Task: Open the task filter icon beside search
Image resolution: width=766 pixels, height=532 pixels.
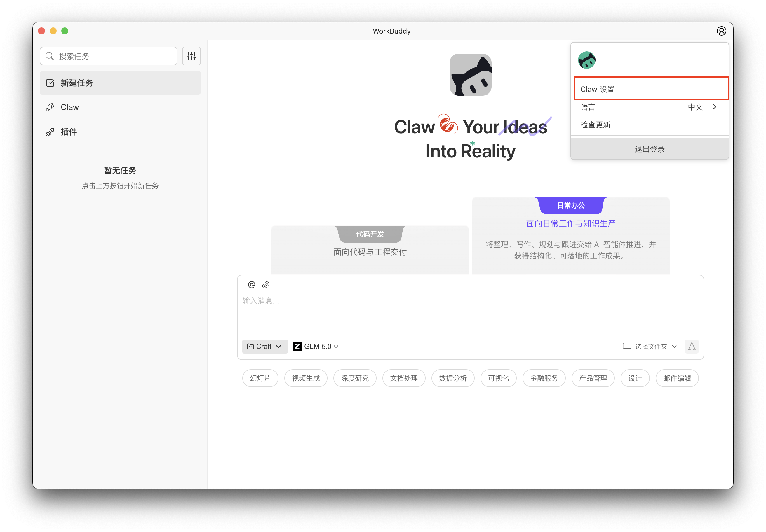Action: coord(191,56)
